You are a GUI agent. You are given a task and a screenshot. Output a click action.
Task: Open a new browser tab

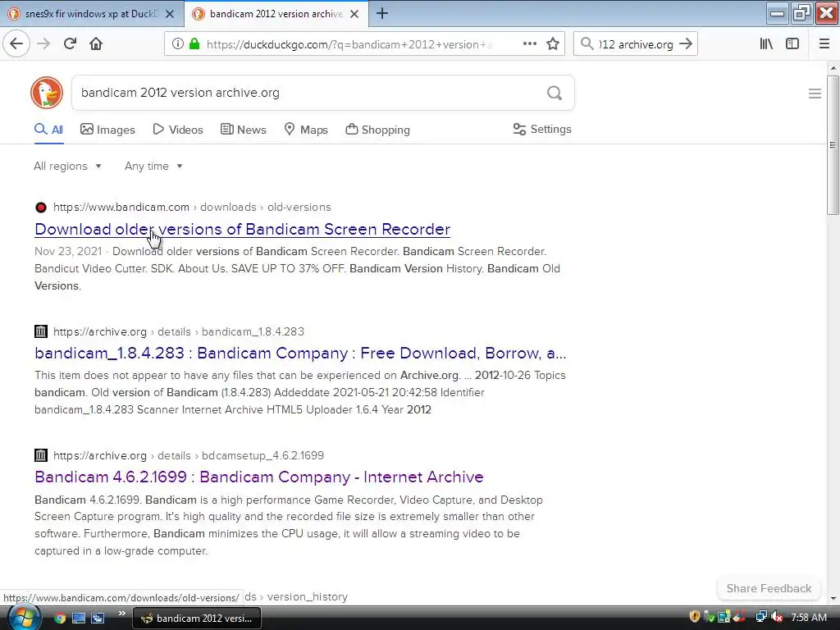click(x=382, y=14)
